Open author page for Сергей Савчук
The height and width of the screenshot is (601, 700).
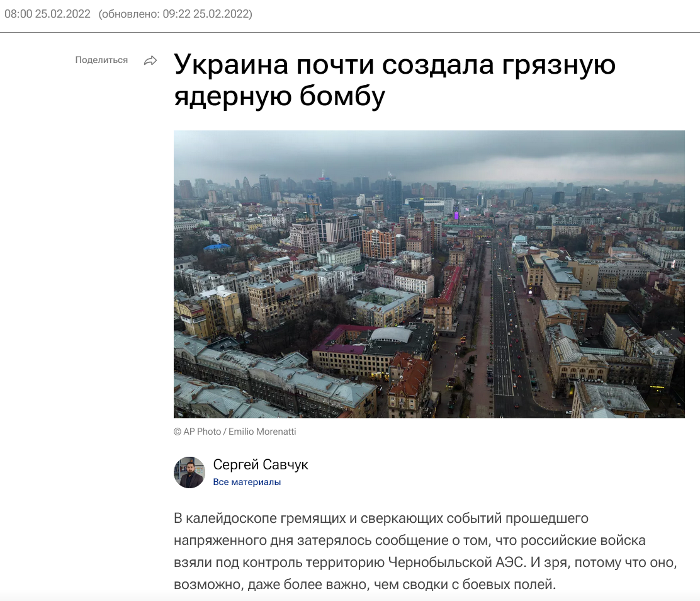[261, 465]
